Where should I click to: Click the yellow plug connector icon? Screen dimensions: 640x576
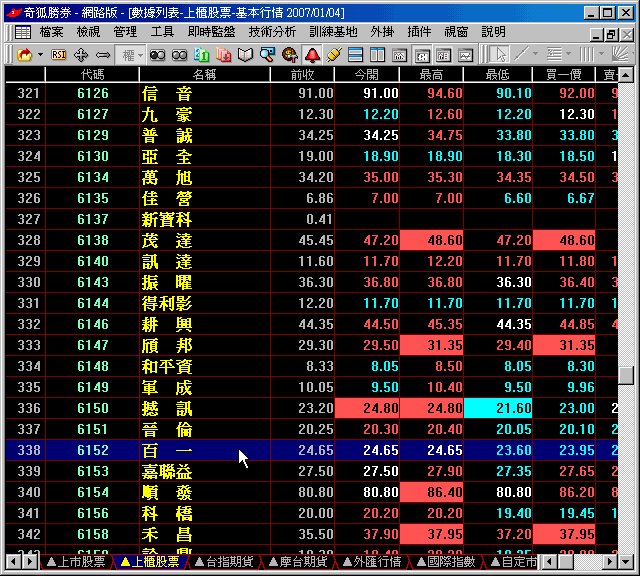coord(334,55)
